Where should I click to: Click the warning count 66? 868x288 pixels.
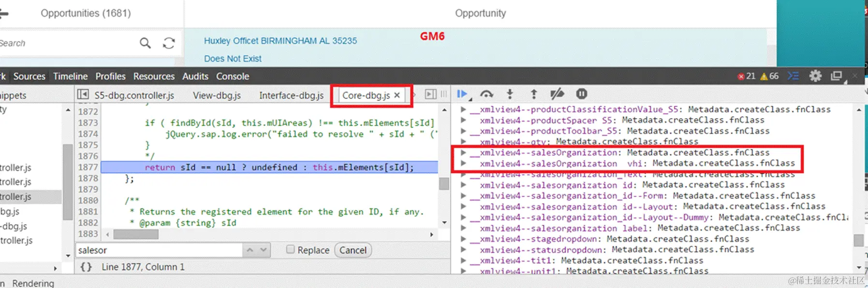click(769, 76)
